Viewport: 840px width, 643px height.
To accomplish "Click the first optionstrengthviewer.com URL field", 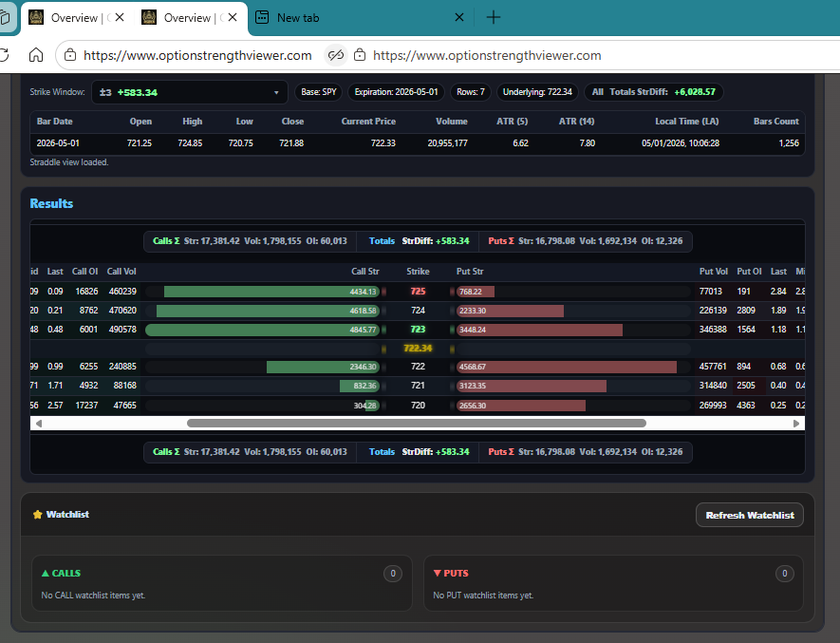I will [x=197, y=55].
